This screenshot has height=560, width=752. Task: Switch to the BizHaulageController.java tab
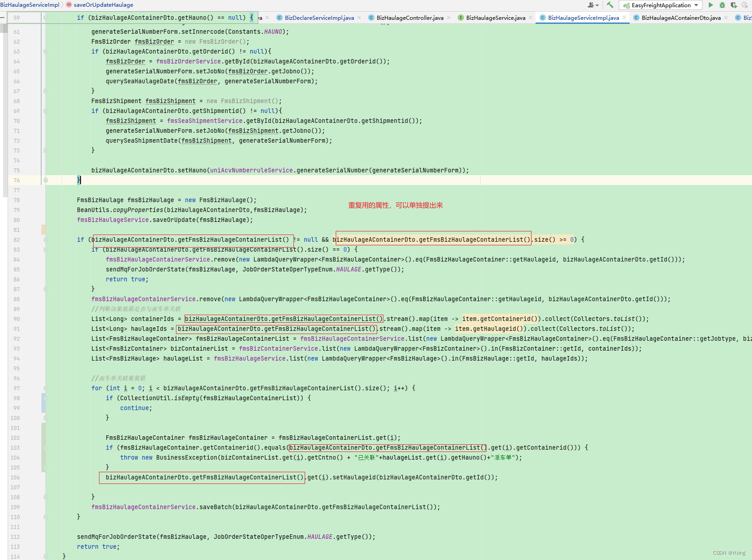coord(410,18)
